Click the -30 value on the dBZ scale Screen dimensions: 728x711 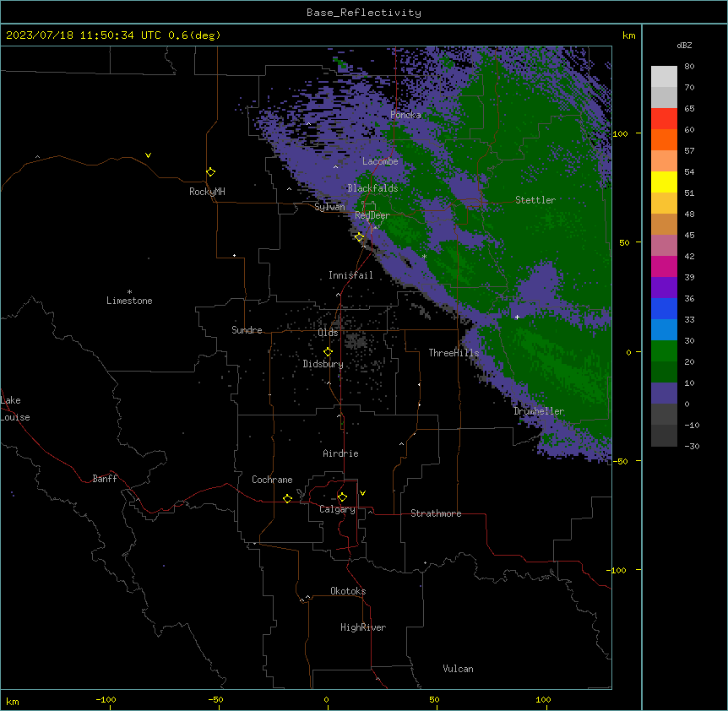coord(692,446)
